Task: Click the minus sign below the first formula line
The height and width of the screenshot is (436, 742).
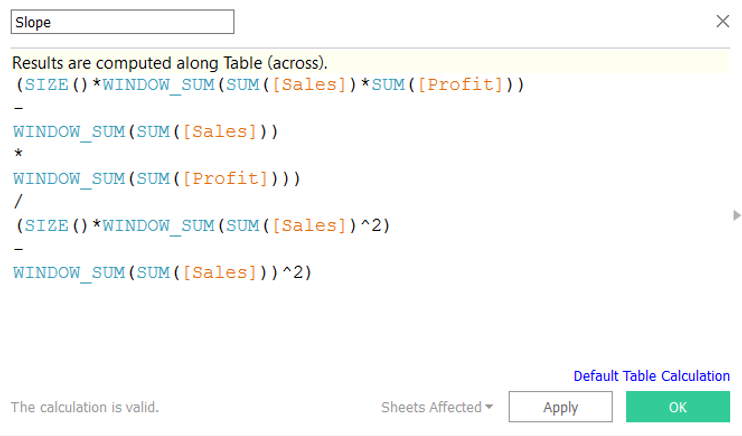Action: click(17, 107)
